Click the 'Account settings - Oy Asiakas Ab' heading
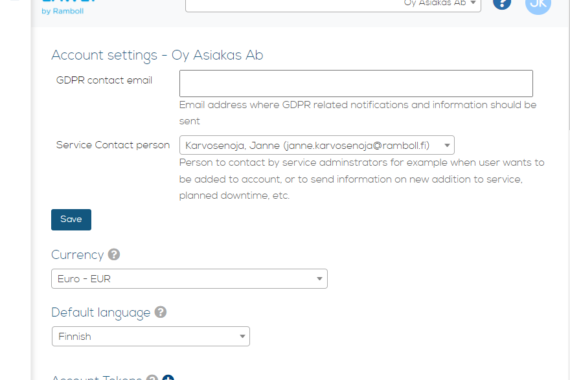 point(157,55)
